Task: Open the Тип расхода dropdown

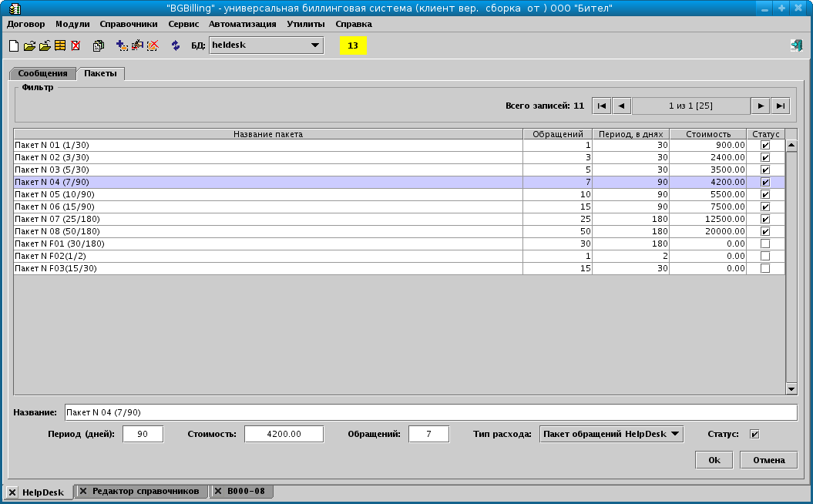Action: [610, 433]
